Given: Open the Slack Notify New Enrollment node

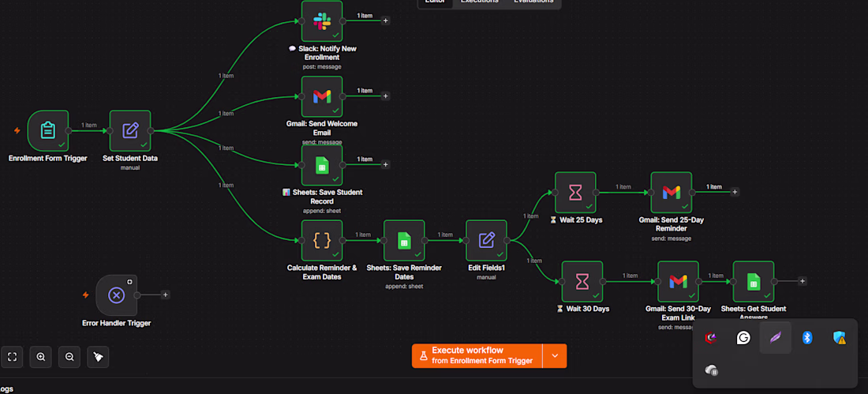Looking at the screenshot, I should coord(322,21).
